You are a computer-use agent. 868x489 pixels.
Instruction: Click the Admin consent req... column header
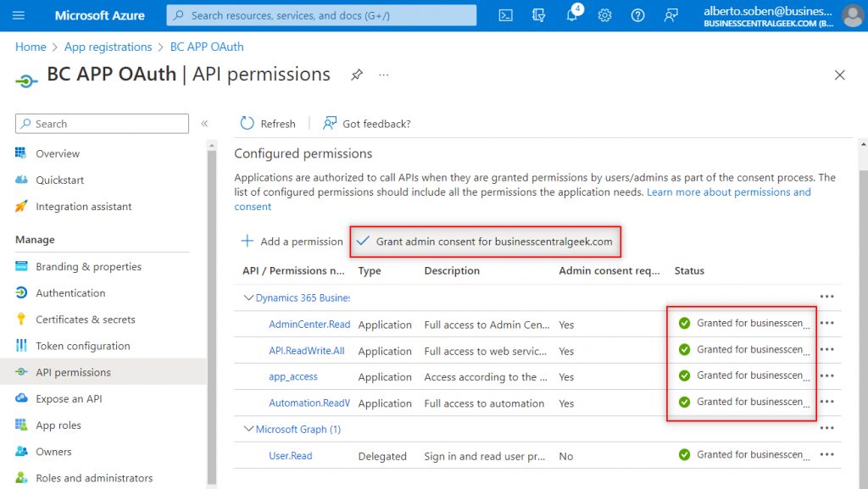point(609,270)
